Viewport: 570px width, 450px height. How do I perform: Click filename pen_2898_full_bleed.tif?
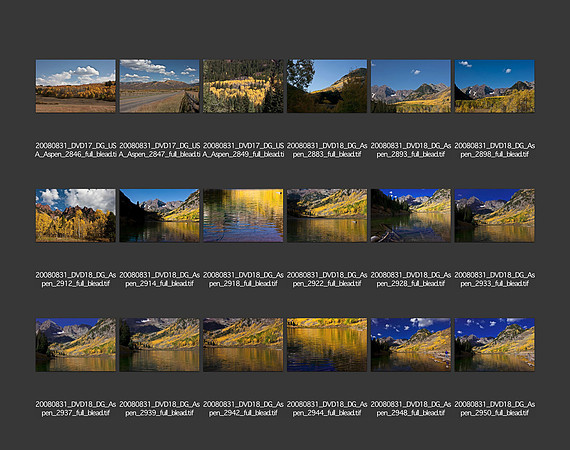tap(495, 150)
